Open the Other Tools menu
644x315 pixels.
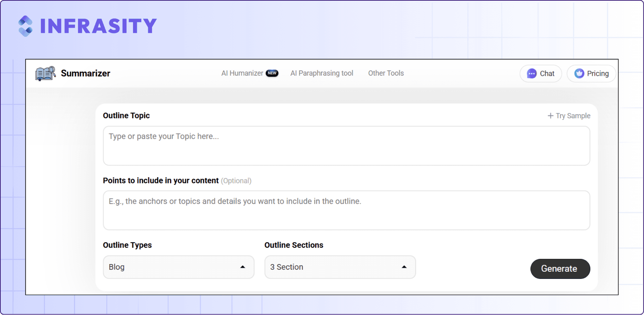[x=386, y=73]
